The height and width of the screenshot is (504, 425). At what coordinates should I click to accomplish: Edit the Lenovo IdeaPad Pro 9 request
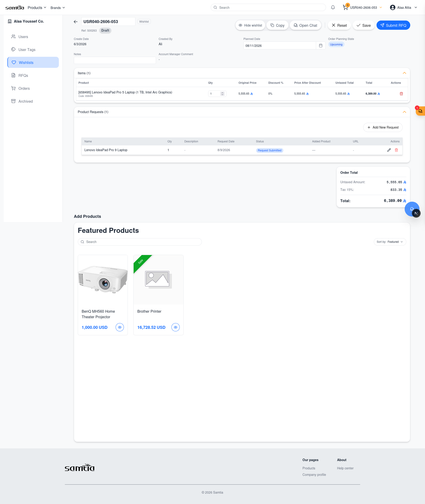389,150
